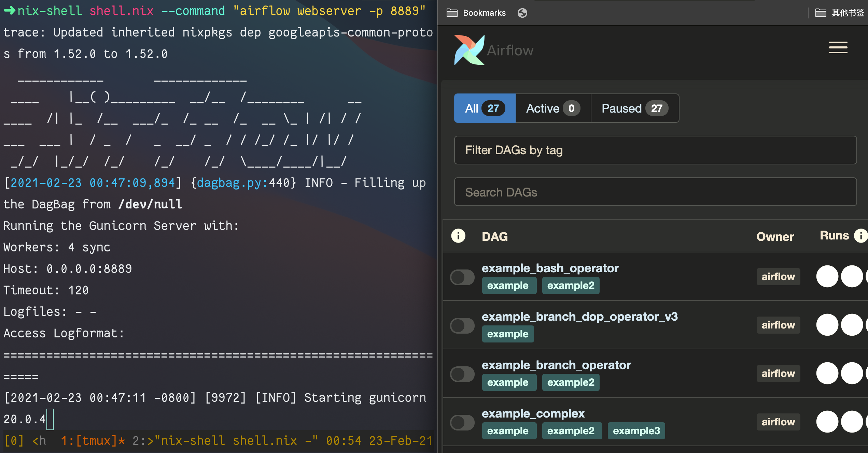Click the DAG column header

[495, 236]
